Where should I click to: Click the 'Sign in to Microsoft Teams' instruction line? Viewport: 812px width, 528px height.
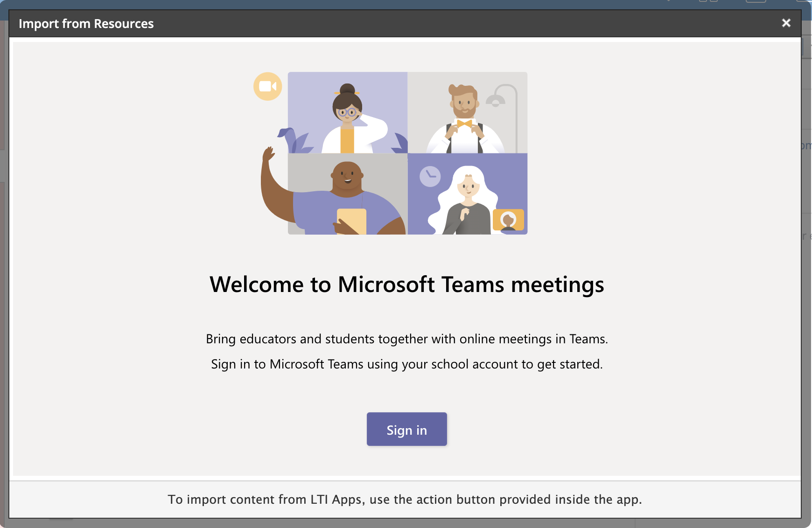click(406, 364)
